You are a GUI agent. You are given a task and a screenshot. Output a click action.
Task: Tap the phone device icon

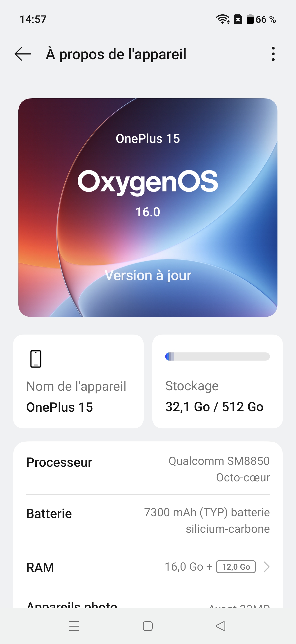coord(36,359)
